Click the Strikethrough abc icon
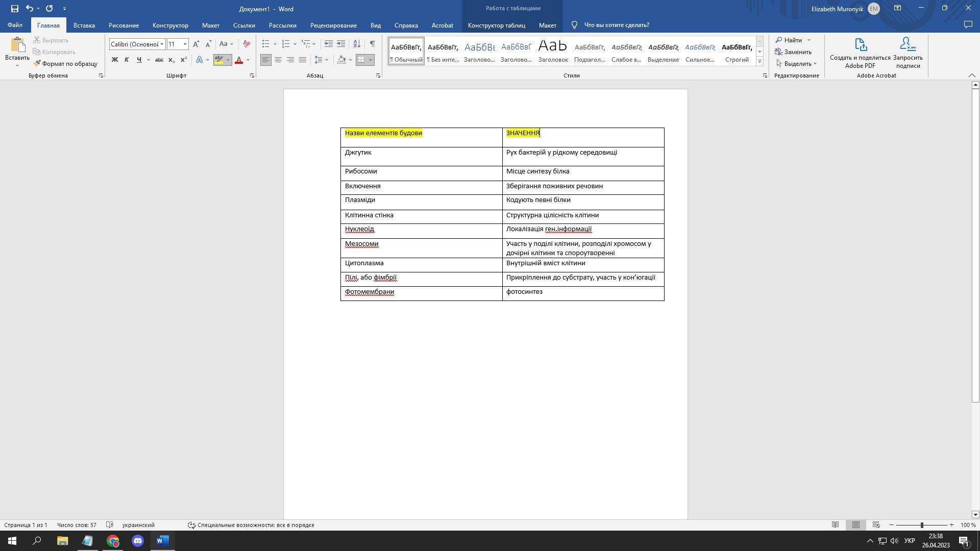 159,60
